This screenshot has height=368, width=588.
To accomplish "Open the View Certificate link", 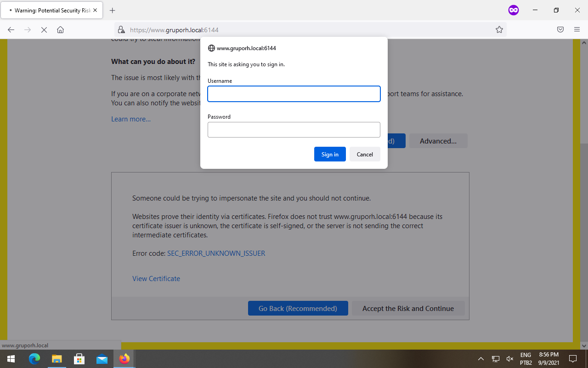I will (x=156, y=278).
